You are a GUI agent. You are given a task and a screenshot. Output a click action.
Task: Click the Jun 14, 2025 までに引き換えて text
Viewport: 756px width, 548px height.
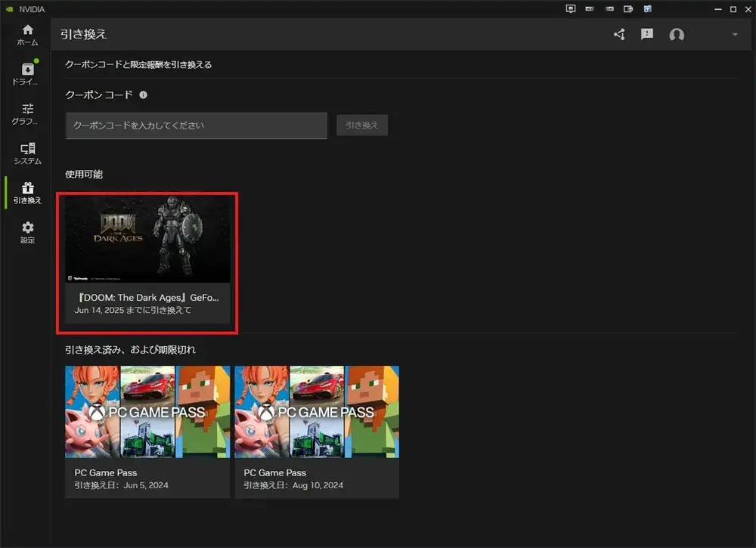coord(132,310)
